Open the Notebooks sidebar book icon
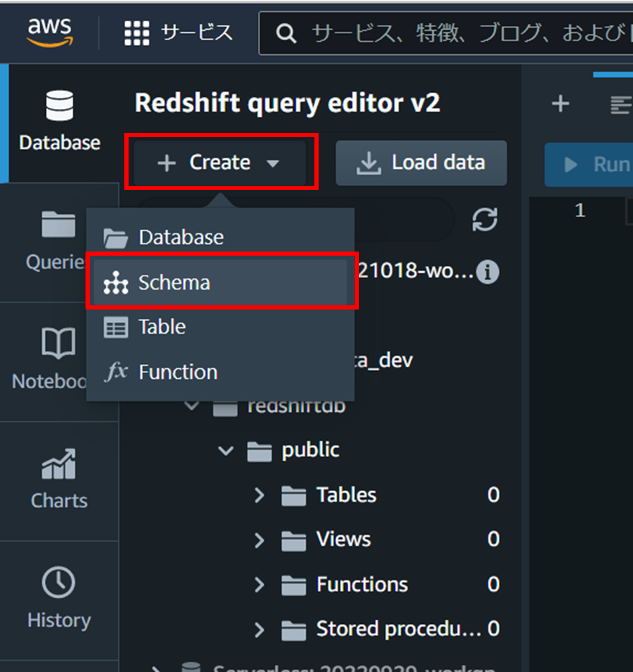Viewport: 633px width, 672px height. click(x=59, y=343)
